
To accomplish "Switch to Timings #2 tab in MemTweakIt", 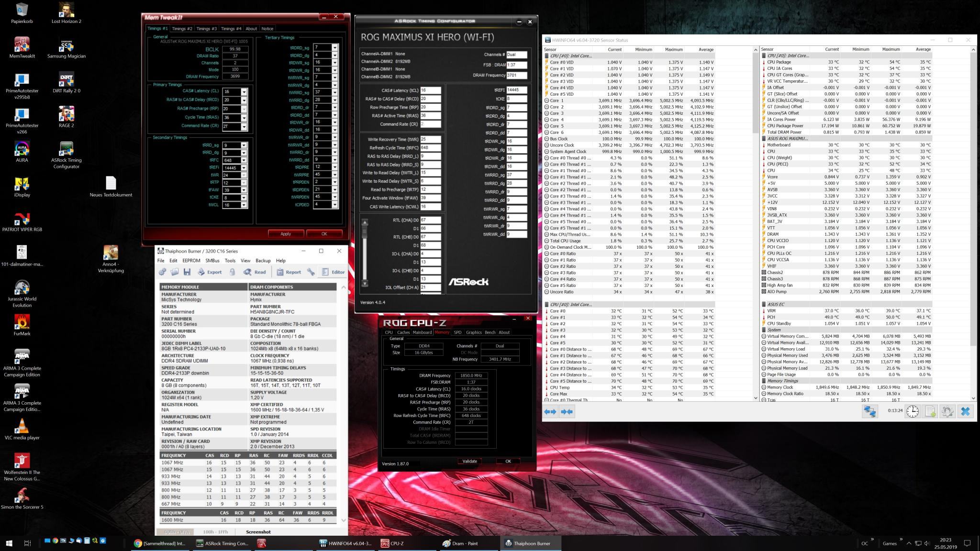I will pos(182,29).
